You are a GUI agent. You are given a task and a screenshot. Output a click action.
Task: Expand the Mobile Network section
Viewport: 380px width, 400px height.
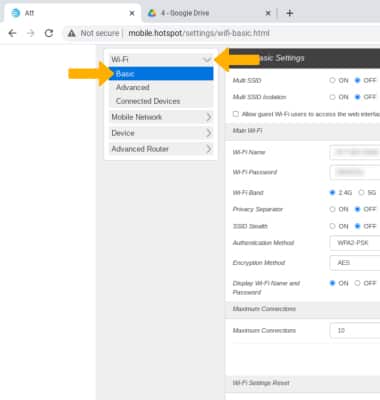pos(161,117)
